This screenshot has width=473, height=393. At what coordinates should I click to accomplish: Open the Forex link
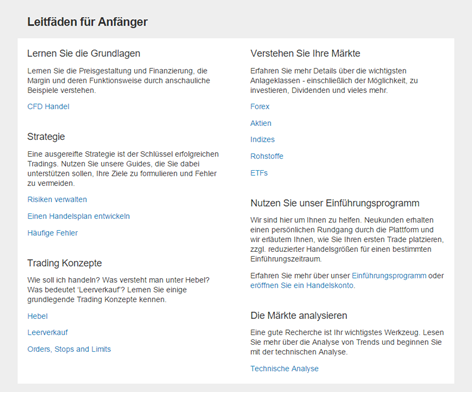[x=260, y=107]
